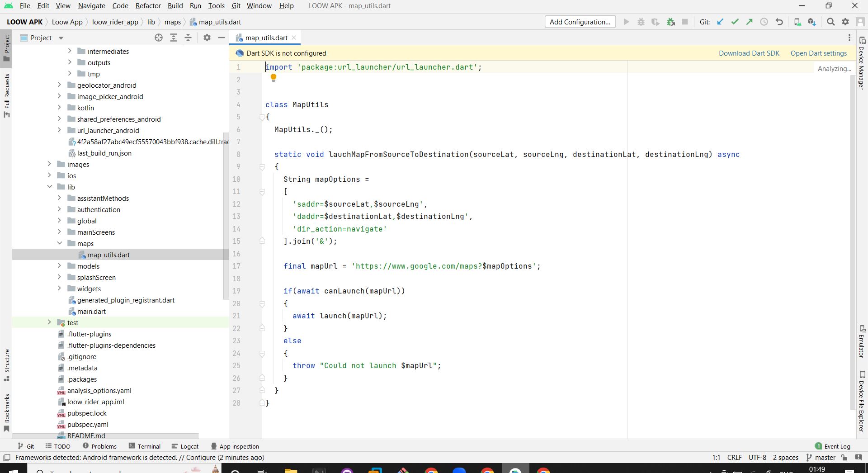Open Project panel options gear

coord(207,38)
